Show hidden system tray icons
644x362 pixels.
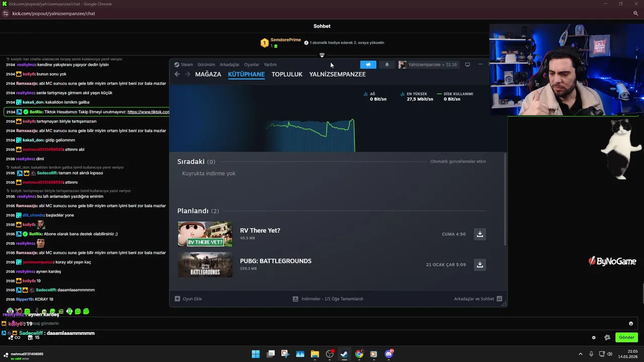click(x=580, y=354)
